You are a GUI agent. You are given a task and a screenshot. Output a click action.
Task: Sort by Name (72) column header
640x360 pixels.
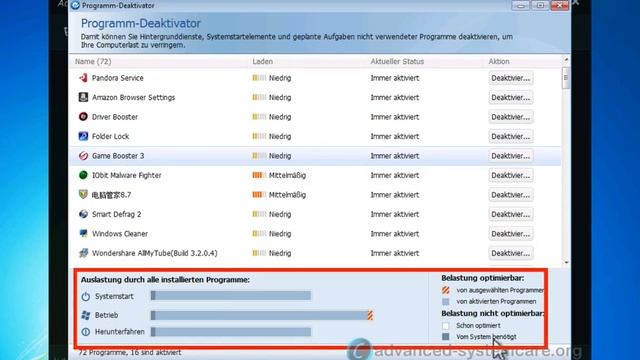tap(93, 61)
